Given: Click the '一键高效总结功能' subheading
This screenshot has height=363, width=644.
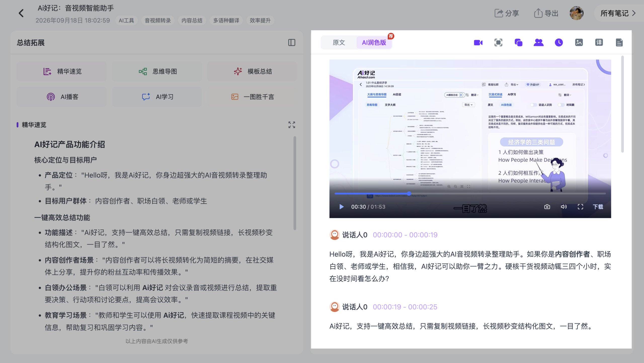Looking at the screenshot, I should (62, 218).
